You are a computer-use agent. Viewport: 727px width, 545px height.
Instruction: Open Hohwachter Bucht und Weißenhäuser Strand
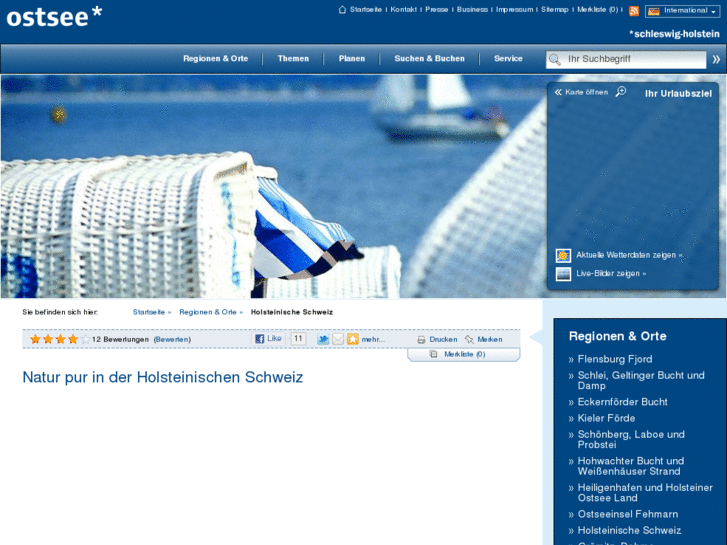631,466
